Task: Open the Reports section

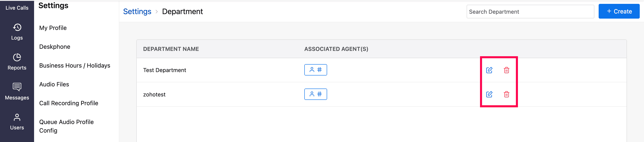Action: click(x=17, y=62)
